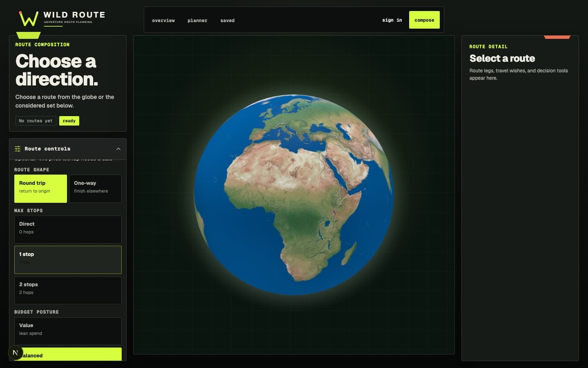Open the Next.js dev tools badge

tap(16, 352)
